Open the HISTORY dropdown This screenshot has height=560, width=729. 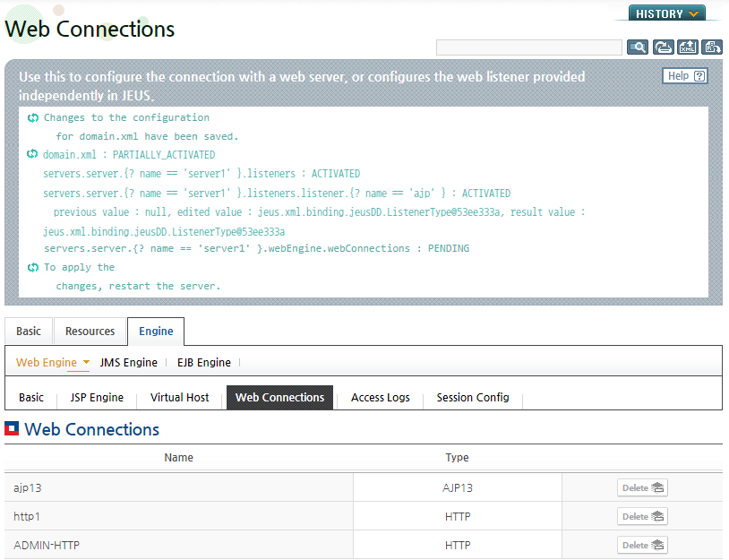[x=666, y=13]
